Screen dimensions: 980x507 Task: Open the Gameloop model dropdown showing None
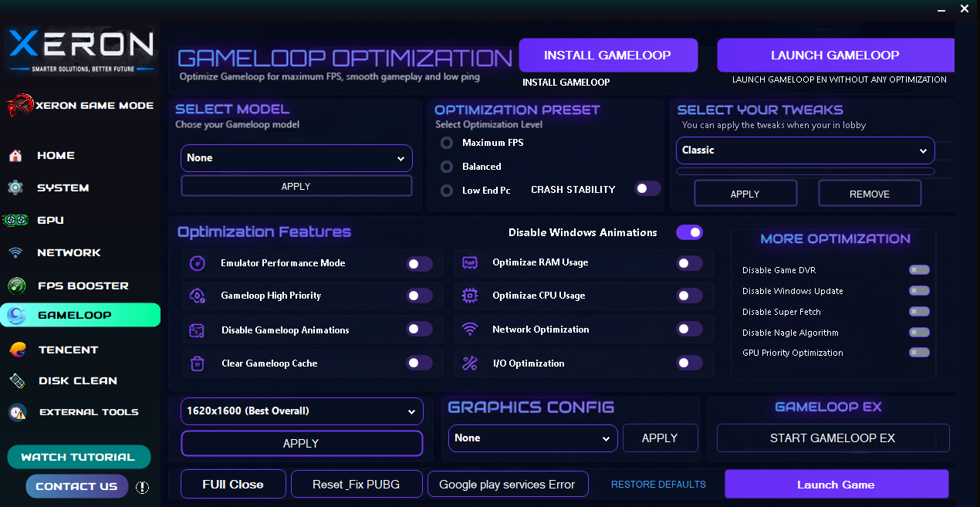coord(296,158)
